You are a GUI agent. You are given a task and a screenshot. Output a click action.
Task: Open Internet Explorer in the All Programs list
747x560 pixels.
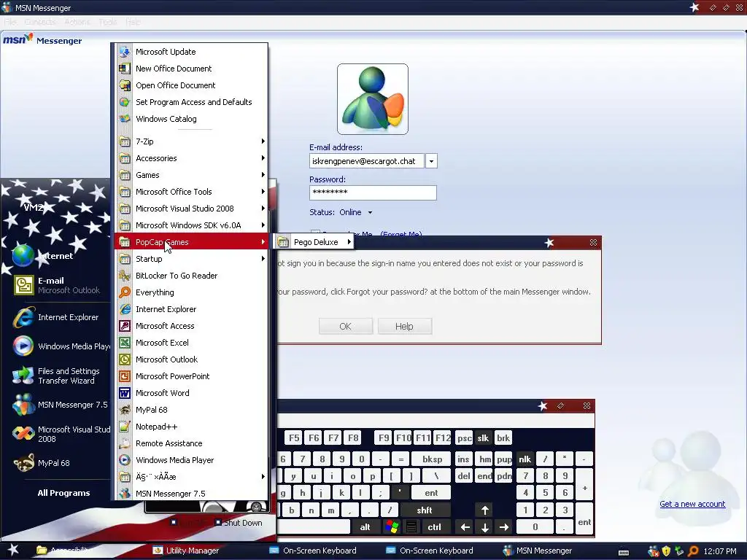click(x=190, y=309)
